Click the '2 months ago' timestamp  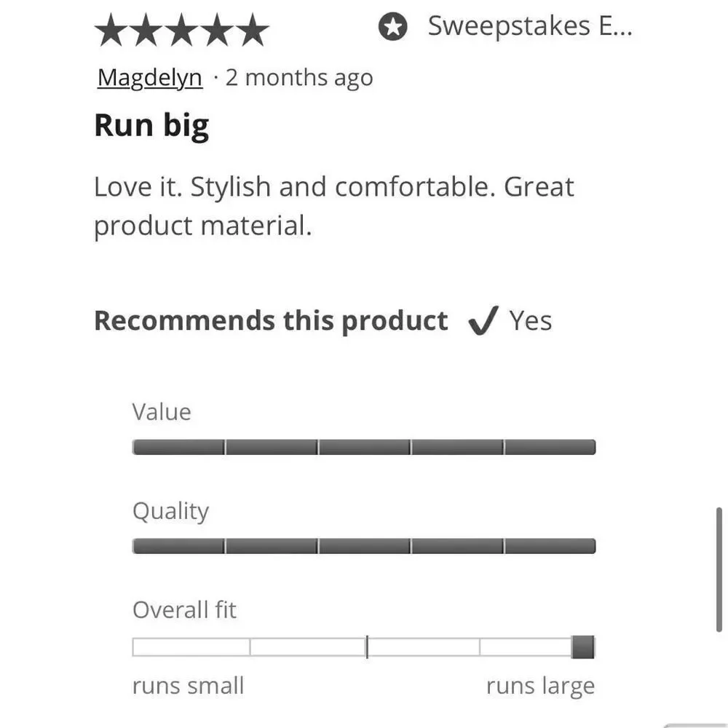click(299, 78)
